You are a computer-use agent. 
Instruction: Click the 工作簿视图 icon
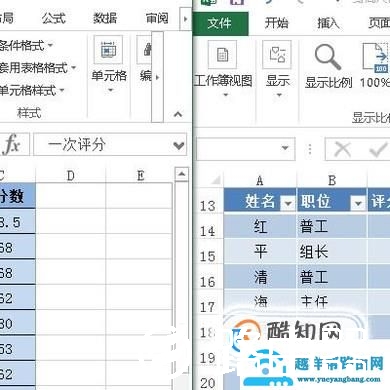[222, 55]
